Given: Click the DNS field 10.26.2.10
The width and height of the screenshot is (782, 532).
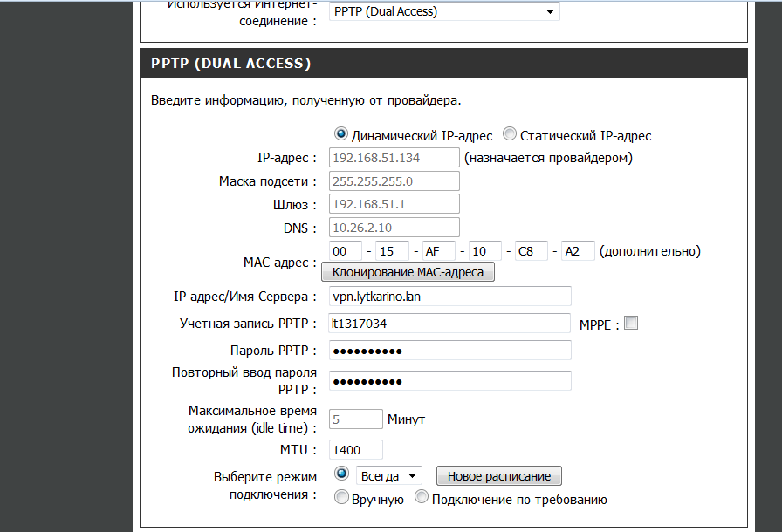Looking at the screenshot, I should (x=394, y=228).
